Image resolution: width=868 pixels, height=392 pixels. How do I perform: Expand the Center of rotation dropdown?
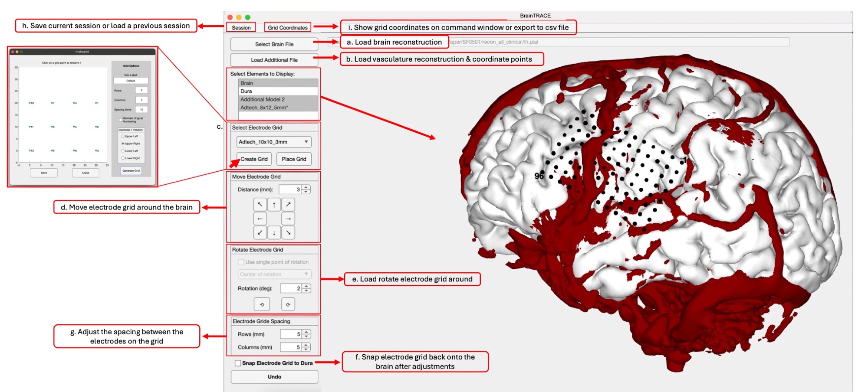[x=274, y=274]
